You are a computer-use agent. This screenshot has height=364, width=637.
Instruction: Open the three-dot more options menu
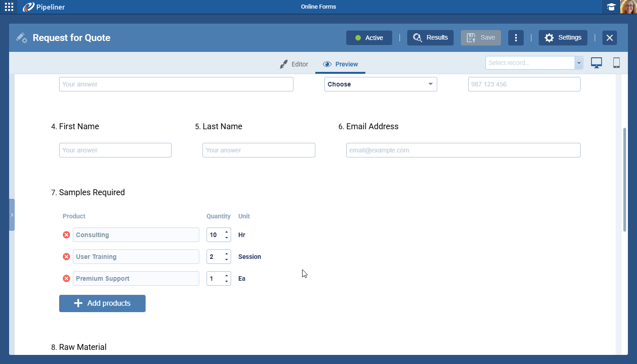tap(516, 38)
